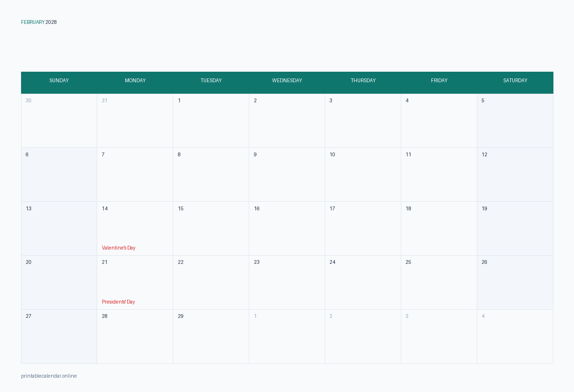The image size is (574, 392).
Task: Choose date 27 in the calendar
Action: (59, 337)
